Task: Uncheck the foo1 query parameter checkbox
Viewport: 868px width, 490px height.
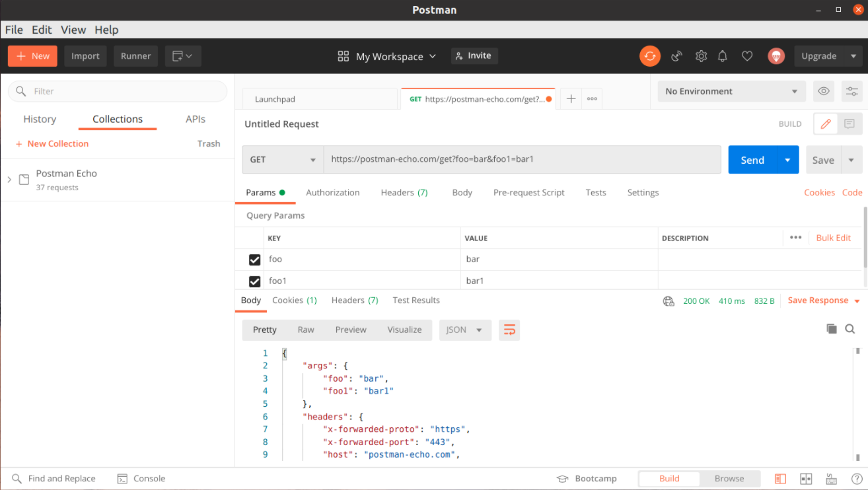Action: tap(254, 281)
